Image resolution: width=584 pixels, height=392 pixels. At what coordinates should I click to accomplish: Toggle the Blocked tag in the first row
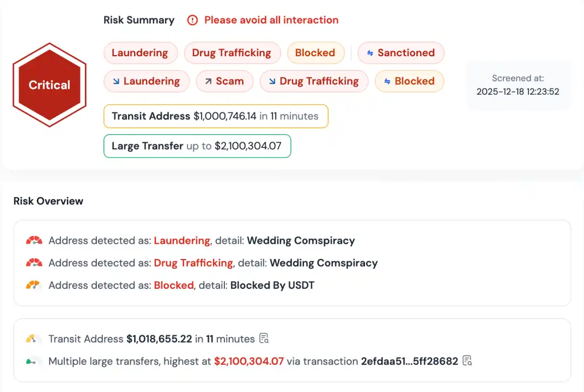(316, 52)
